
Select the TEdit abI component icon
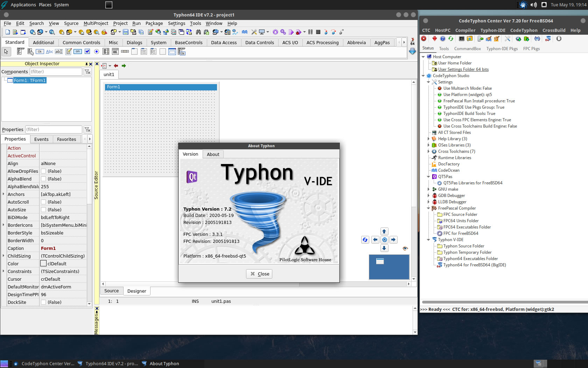tap(59, 52)
